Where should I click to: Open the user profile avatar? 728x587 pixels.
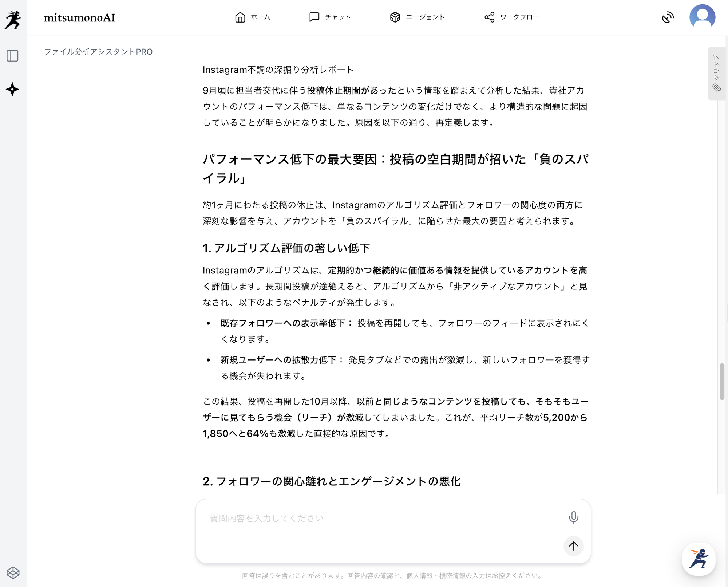[702, 17]
